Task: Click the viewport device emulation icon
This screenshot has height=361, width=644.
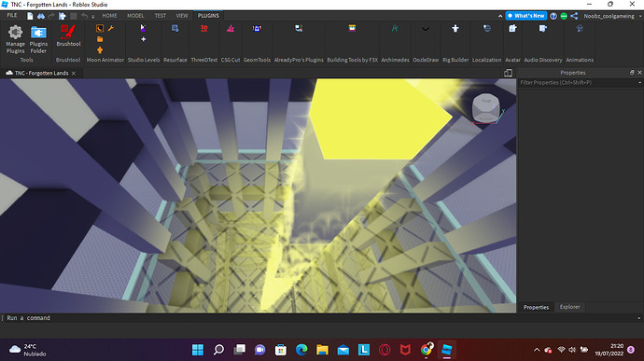Action: pyautogui.click(x=508, y=73)
